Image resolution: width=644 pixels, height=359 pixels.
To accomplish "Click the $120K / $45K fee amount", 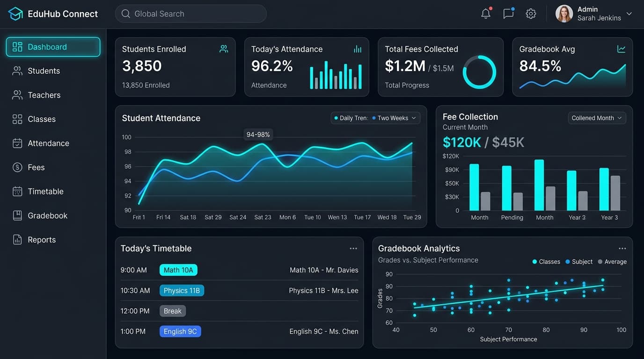I will point(483,143).
